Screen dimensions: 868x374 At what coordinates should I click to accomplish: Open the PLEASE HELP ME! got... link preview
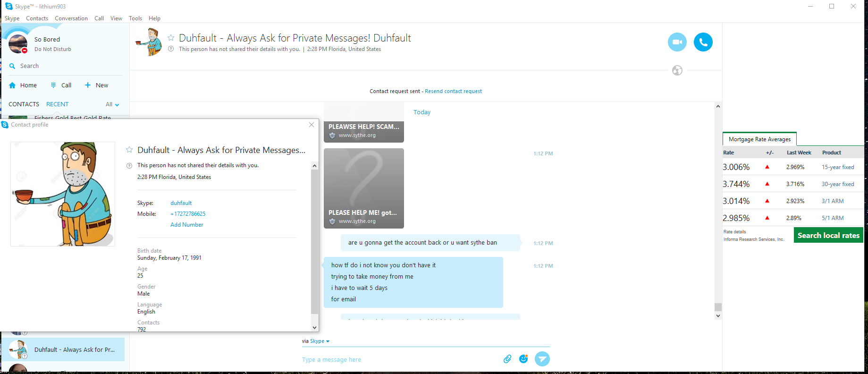(364, 188)
